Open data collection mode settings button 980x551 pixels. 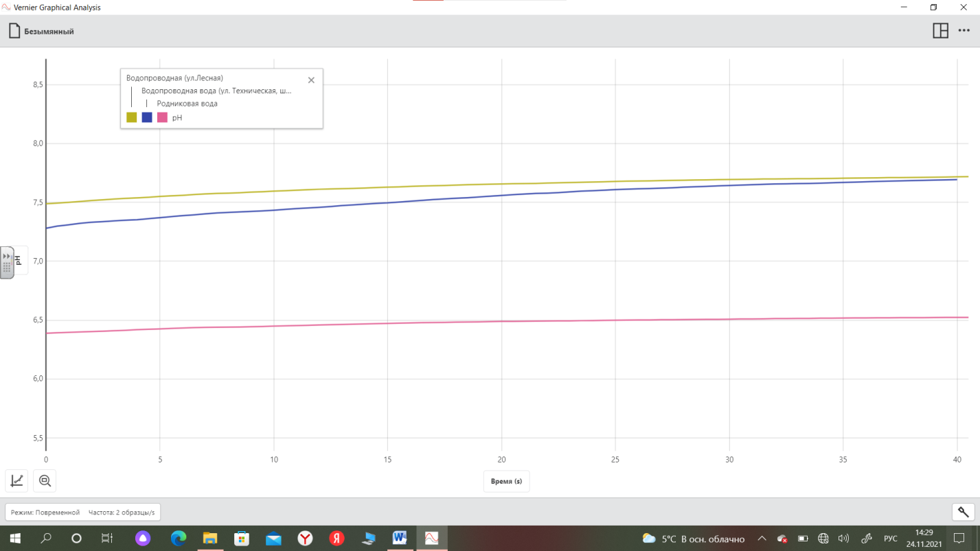tap(82, 513)
